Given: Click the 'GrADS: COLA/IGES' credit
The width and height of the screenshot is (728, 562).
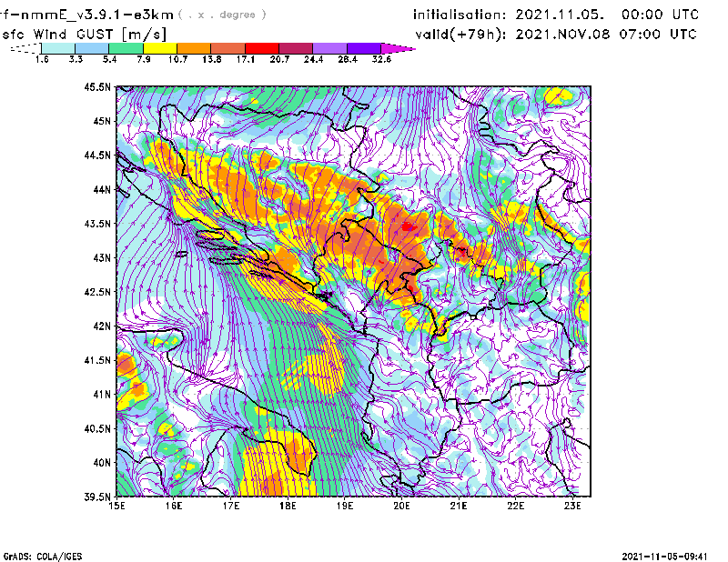Looking at the screenshot, I should click(x=42, y=557).
